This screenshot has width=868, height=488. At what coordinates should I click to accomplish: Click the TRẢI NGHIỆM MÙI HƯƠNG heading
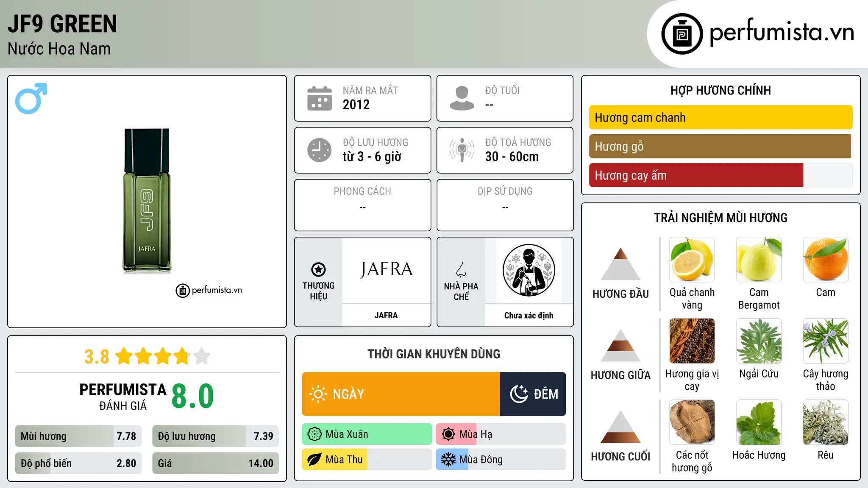[721, 218]
